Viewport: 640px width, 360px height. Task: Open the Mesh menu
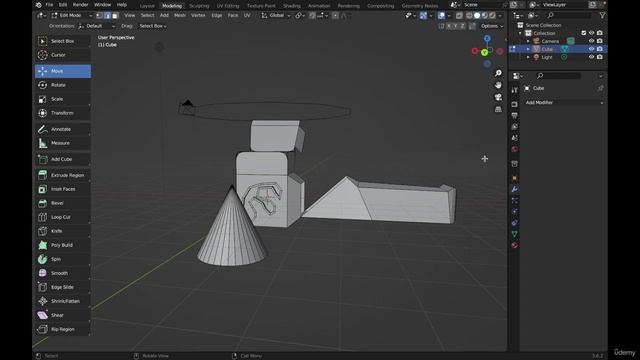180,16
